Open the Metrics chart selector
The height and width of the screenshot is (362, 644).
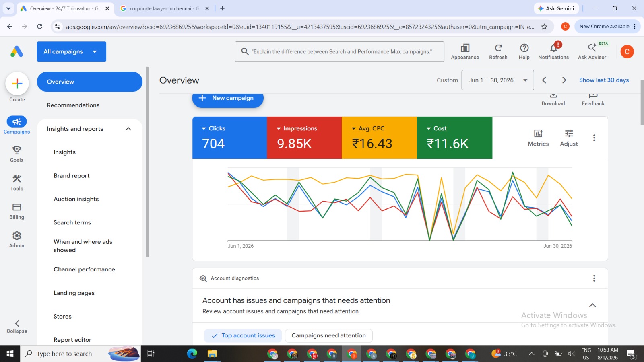[538, 138]
